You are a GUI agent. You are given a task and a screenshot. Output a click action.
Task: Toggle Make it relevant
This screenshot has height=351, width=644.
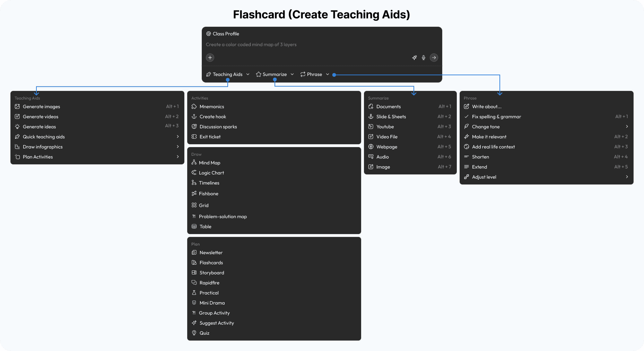[489, 137]
